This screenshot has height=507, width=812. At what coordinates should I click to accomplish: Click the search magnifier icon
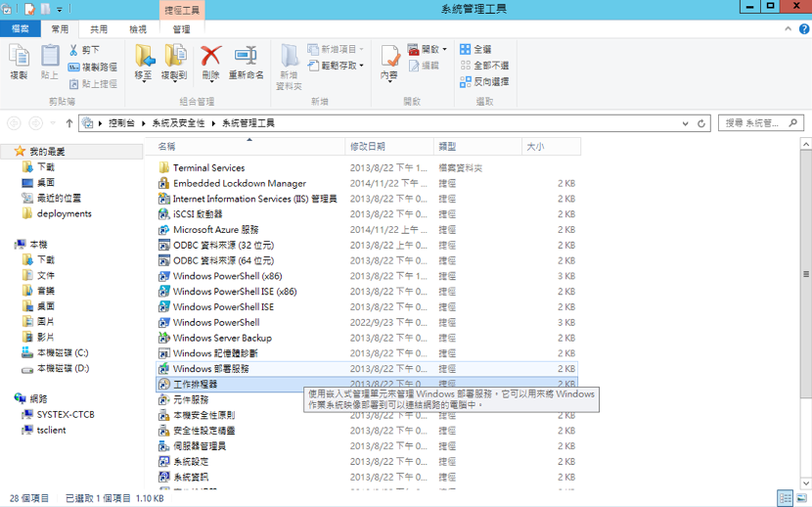click(792, 122)
